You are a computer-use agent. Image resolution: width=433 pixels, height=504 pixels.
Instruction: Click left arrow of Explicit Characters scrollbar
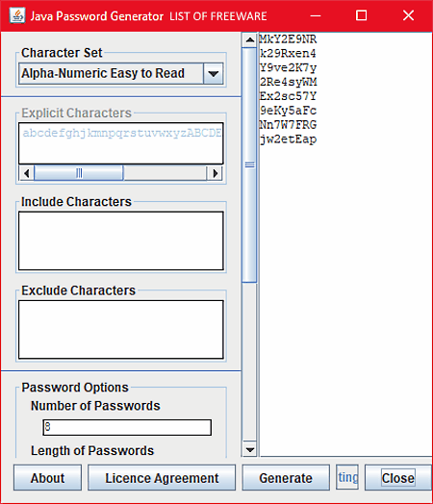pyautogui.click(x=27, y=173)
